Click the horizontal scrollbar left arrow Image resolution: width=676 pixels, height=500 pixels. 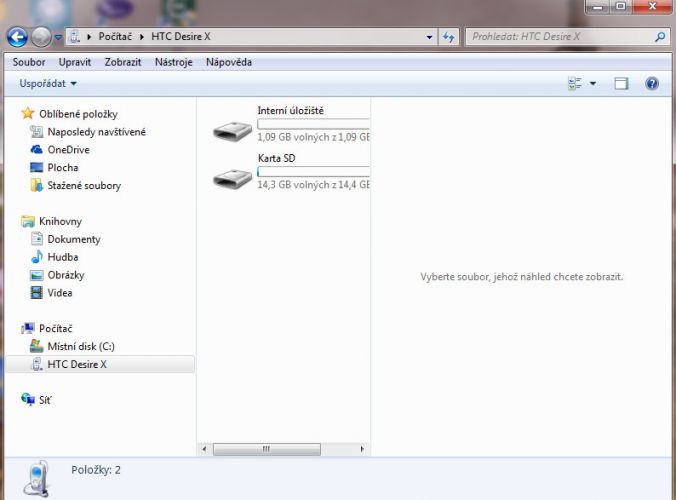point(204,449)
